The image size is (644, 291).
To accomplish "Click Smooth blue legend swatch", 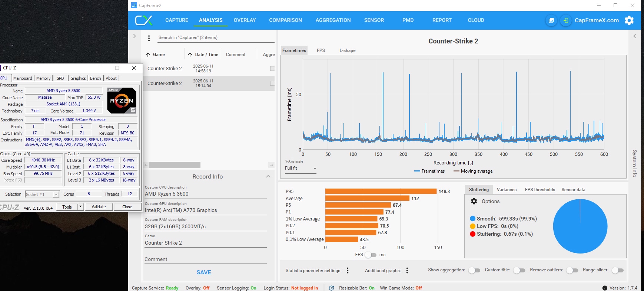I will pyautogui.click(x=472, y=219).
